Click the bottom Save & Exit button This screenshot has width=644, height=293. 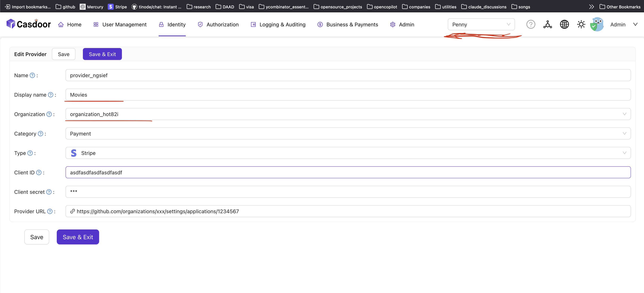click(78, 237)
